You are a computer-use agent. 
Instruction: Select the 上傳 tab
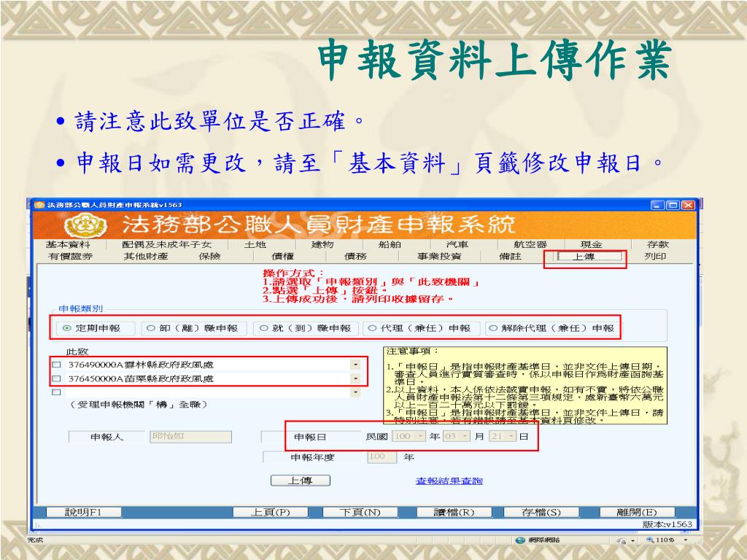pyautogui.click(x=589, y=256)
